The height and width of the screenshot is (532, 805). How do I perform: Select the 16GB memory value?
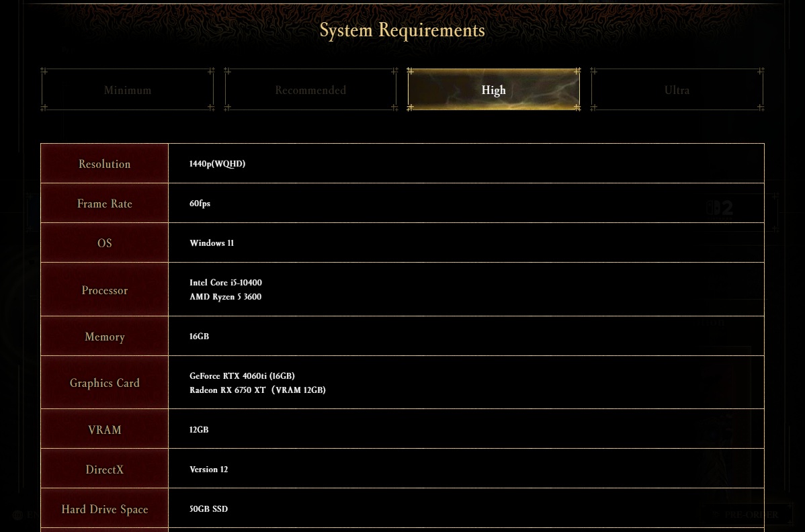pos(199,336)
